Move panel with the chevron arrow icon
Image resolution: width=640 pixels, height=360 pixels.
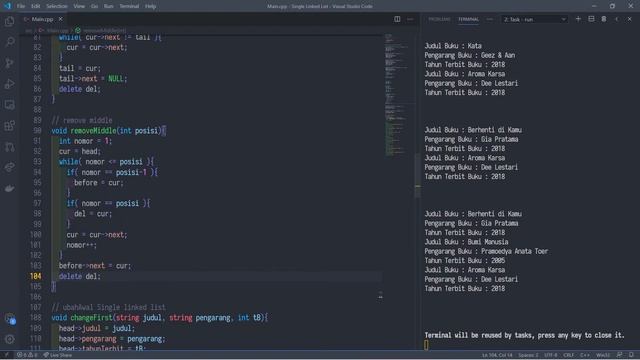point(617,19)
